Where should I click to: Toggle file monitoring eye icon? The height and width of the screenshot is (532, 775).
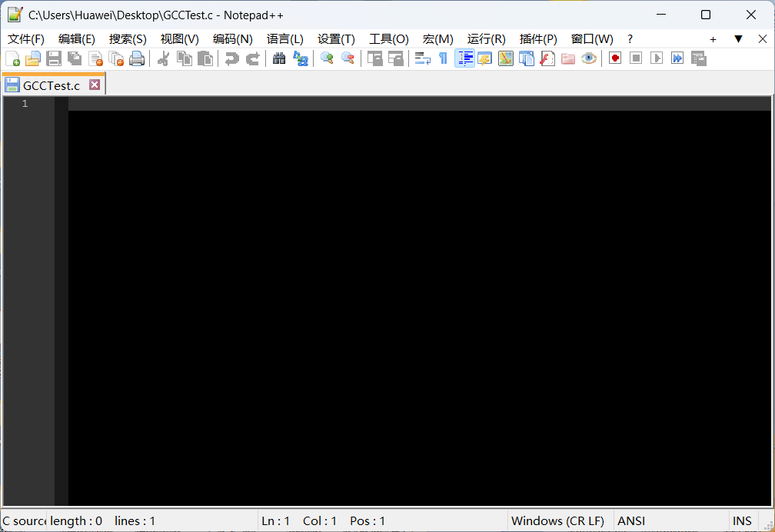pos(589,58)
